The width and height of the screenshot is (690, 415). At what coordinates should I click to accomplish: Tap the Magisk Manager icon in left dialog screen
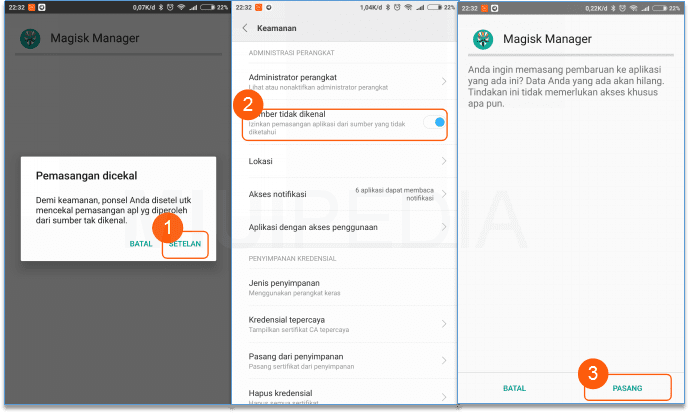pos(30,39)
